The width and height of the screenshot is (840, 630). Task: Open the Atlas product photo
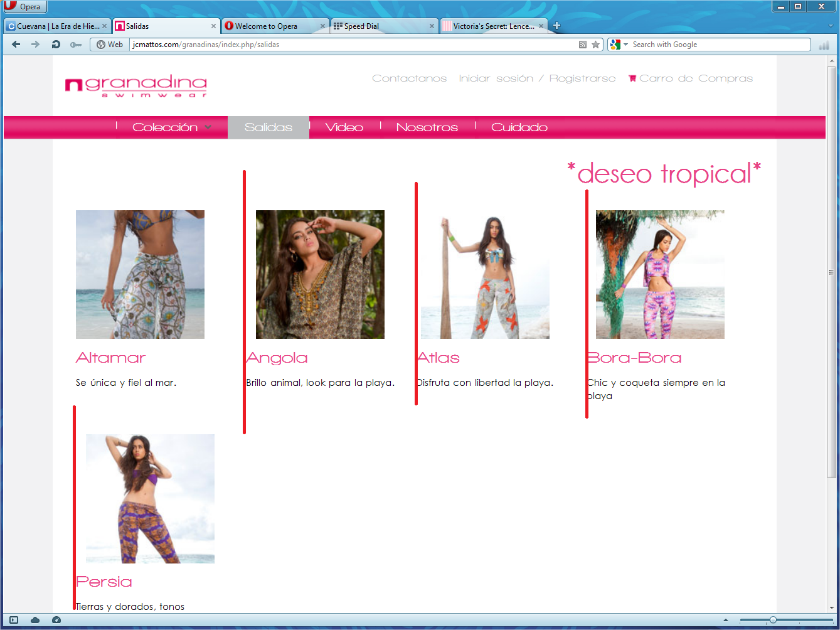click(485, 274)
